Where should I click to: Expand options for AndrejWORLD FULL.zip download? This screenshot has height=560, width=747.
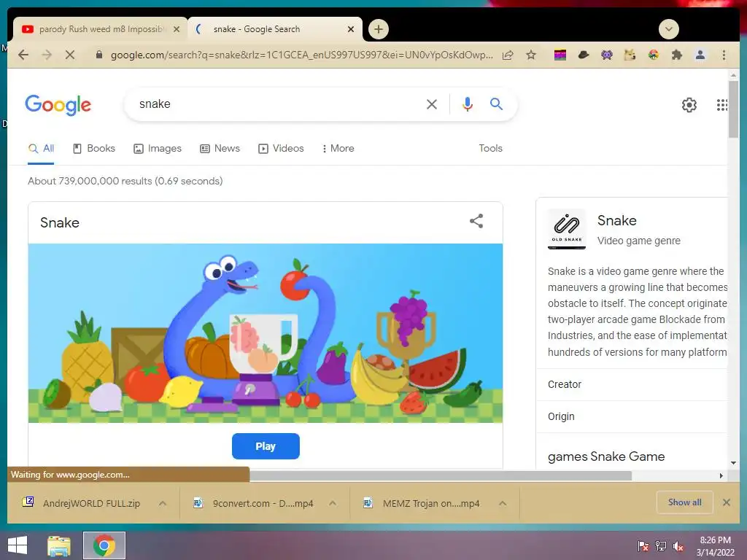[163, 503]
